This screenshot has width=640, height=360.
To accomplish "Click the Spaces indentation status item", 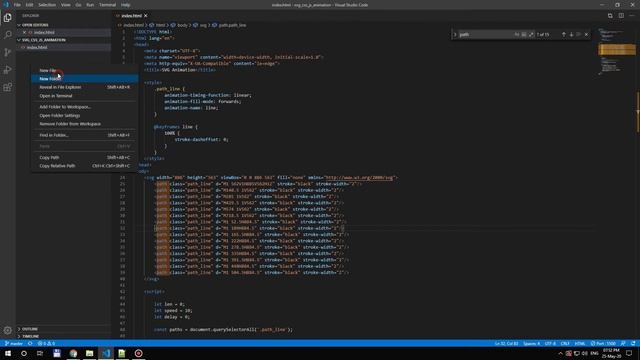I will click(x=531, y=343).
